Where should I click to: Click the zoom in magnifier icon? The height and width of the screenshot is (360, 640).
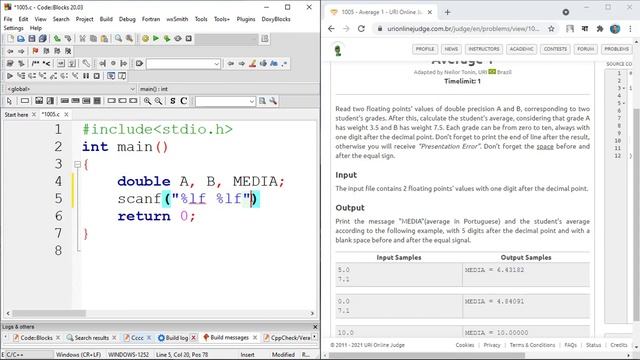tap(147, 101)
